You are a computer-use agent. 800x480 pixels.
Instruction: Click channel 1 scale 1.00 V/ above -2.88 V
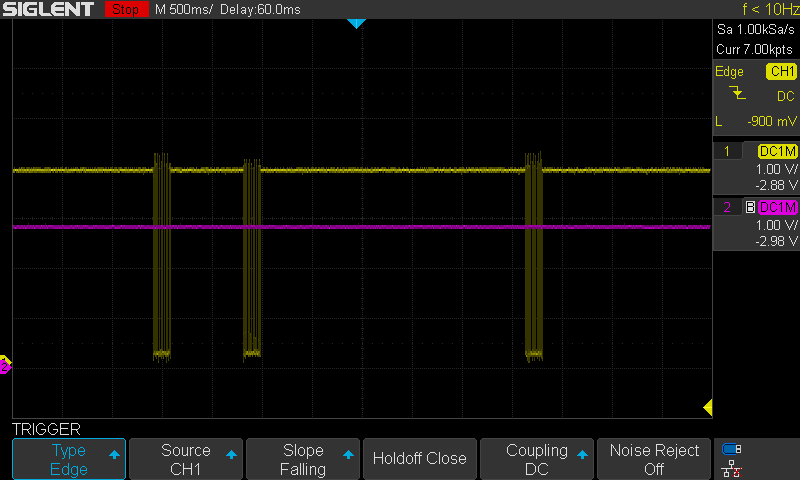(776, 169)
